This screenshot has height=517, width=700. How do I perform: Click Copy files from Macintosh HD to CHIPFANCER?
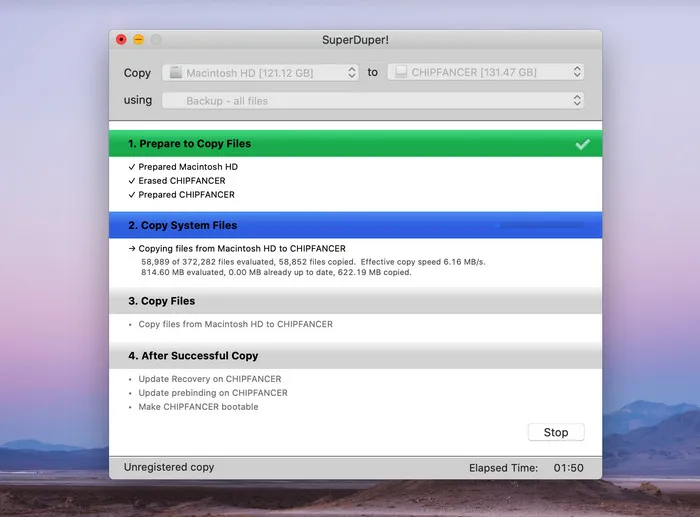pos(235,324)
